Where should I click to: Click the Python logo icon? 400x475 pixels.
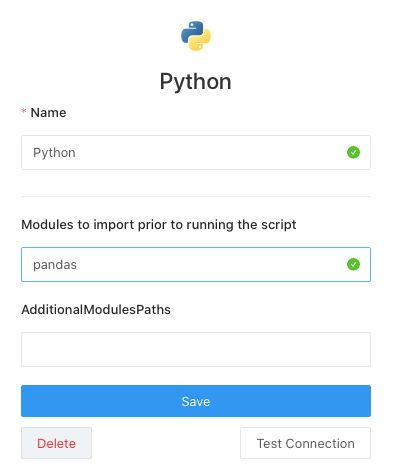196,36
